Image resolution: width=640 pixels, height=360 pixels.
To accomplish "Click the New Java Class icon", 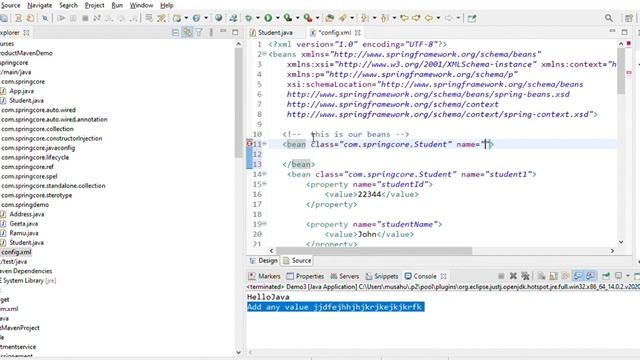I will pos(196,18).
